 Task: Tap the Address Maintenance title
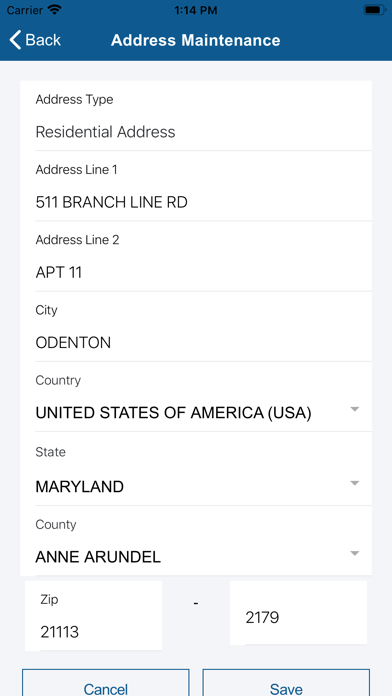coord(196,40)
